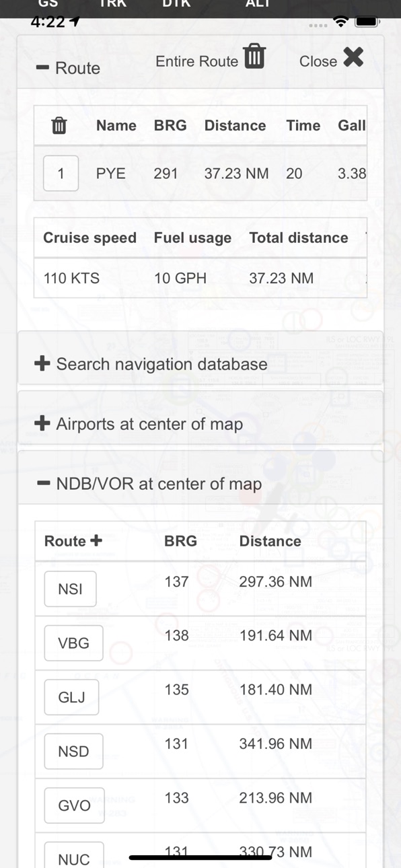Collapse NDB/VOR at center of map
This screenshot has height=868, width=401.
43,483
